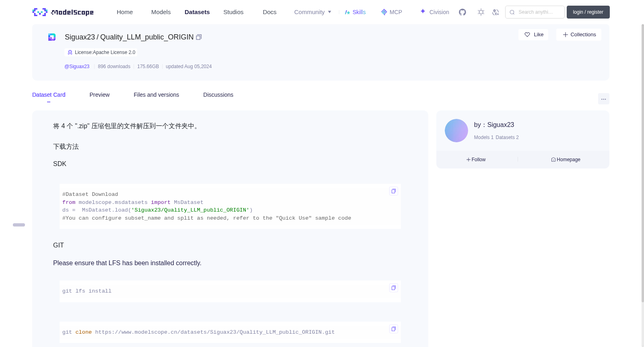The height and width of the screenshot is (347, 644).
Task: Visit the author's Homepage
Action: (x=566, y=160)
